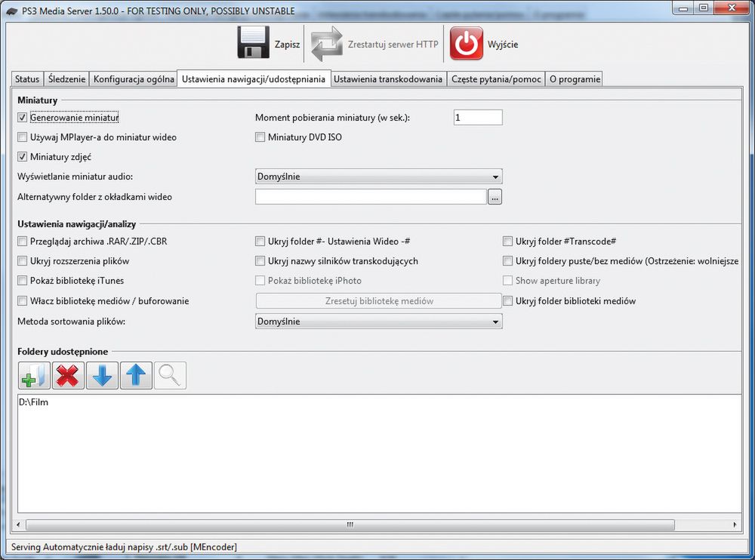
Task: Open Wyświetlanie miniatur audio dropdown
Action: (x=378, y=177)
